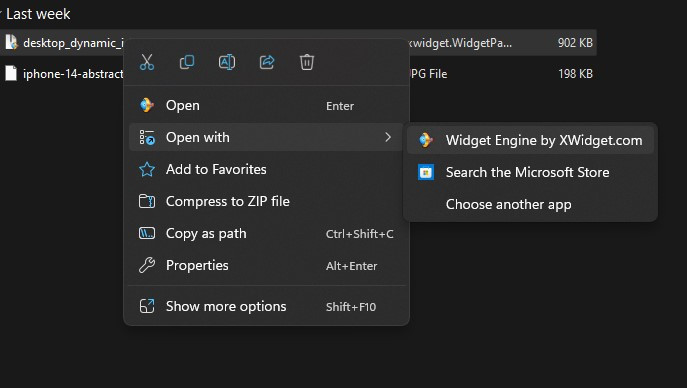Click the XWidget icon next to Open
Viewport: 687px width, 388px height.
point(147,106)
